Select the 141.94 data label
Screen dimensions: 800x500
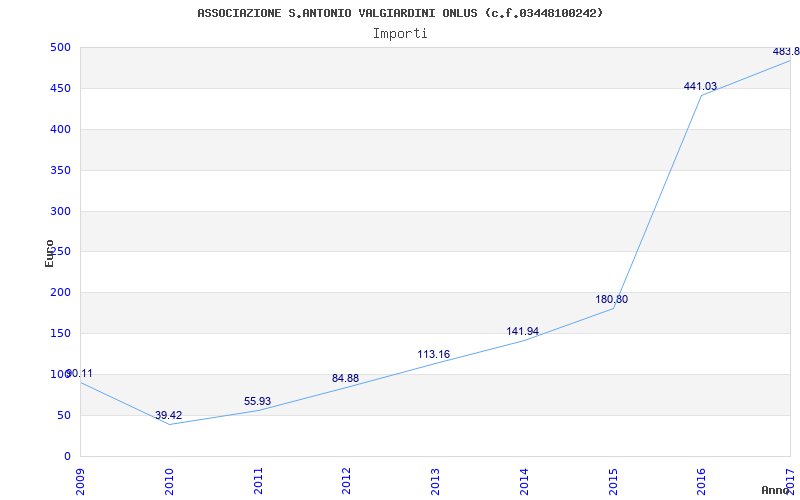(x=522, y=332)
